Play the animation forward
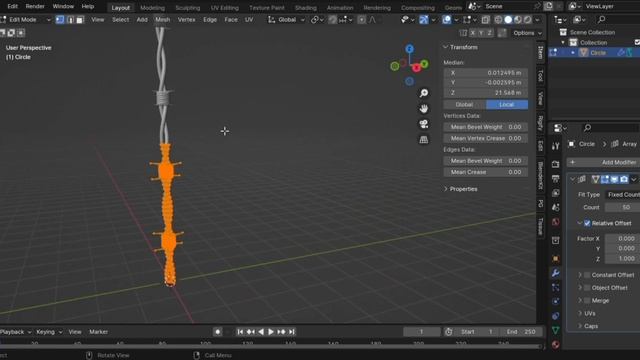Image resolution: width=640 pixels, height=360 pixels. pos(271,332)
